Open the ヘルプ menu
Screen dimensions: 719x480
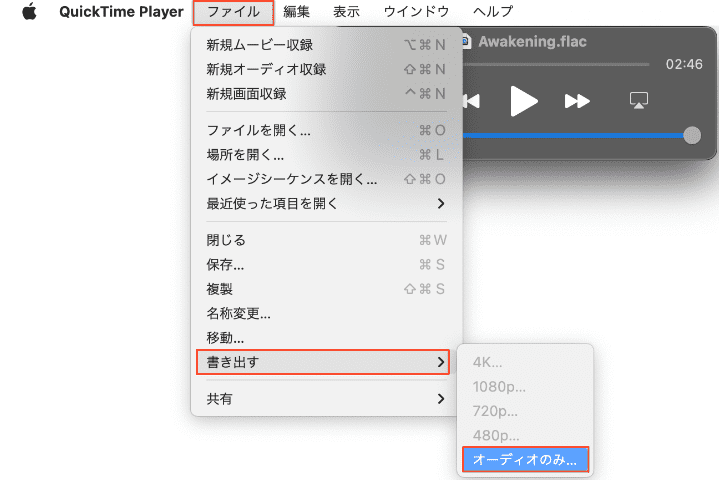[492, 11]
